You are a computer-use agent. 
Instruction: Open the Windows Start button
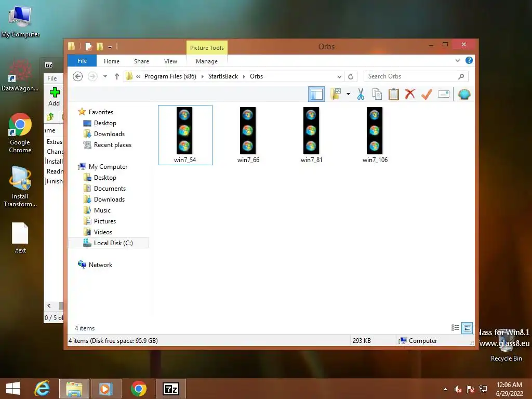tap(13, 389)
